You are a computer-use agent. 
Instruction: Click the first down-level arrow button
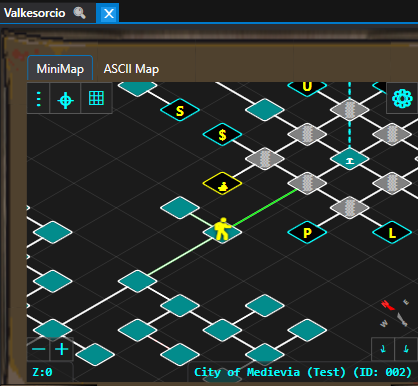(383, 349)
